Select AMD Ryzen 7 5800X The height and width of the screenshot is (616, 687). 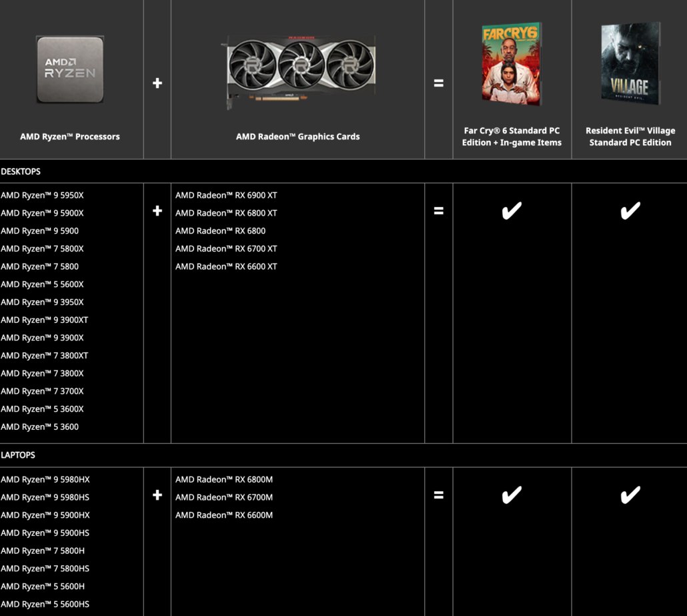point(42,248)
